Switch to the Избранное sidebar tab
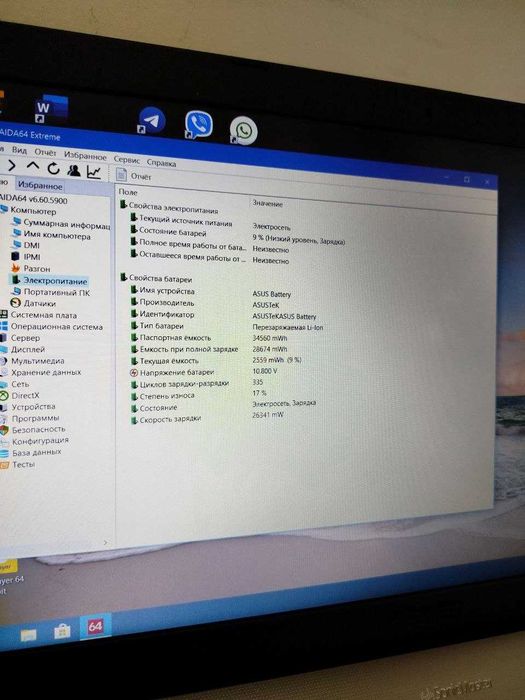Viewport: 525px width, 700px height. pyautogui.click(x=40, y=185)
